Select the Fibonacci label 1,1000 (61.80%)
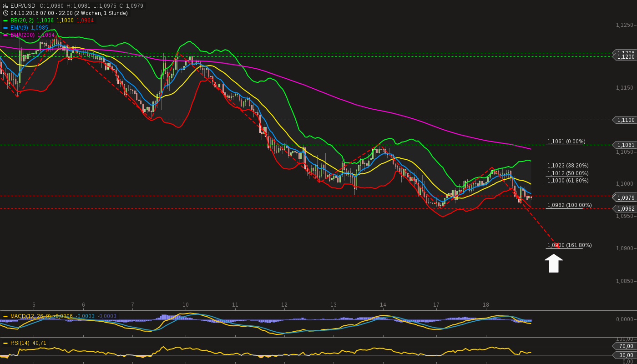The height and width of the screenshot is (364, 637). coord(568,181)
